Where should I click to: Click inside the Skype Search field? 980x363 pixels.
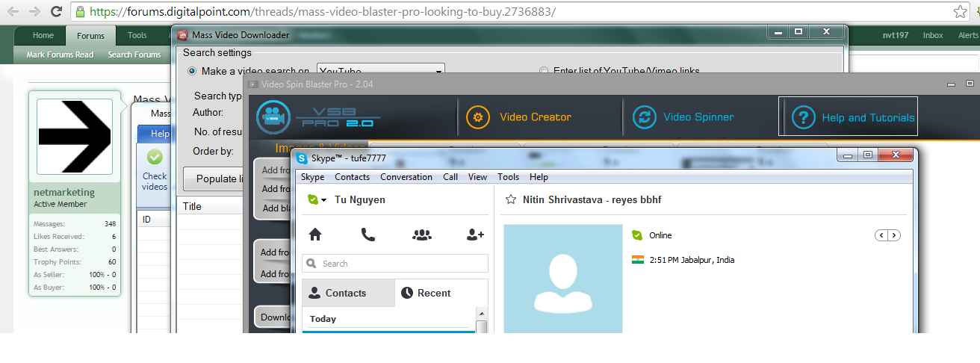point(395,264)
